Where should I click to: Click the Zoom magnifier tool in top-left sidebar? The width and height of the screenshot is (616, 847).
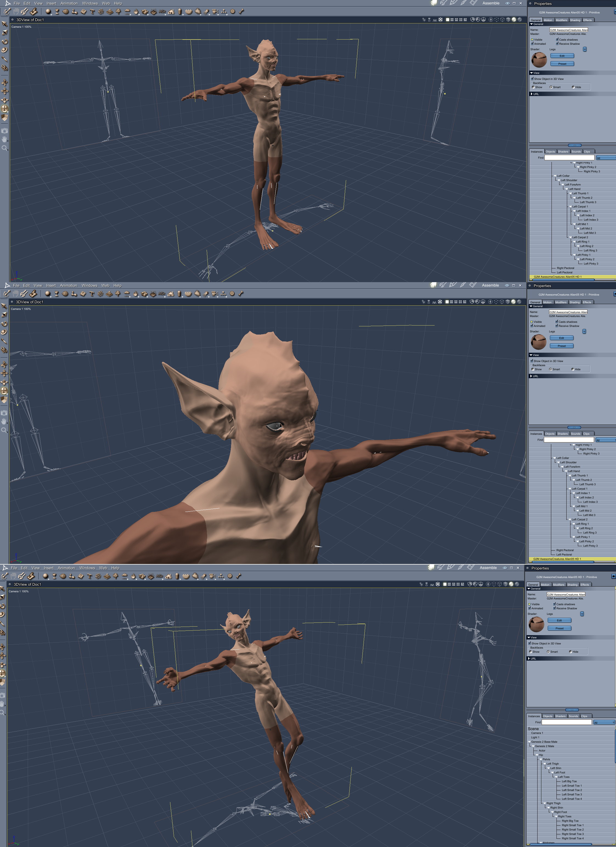tap(4, 148)
